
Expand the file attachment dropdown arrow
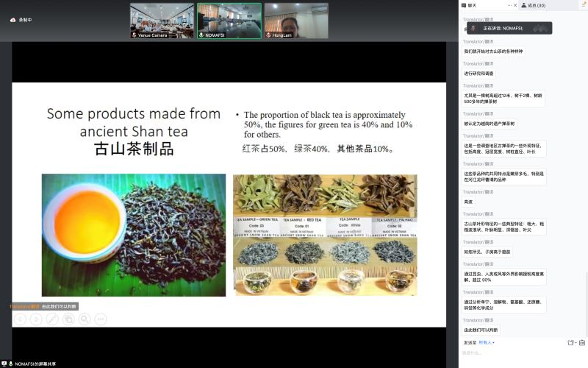click(575, 342)
